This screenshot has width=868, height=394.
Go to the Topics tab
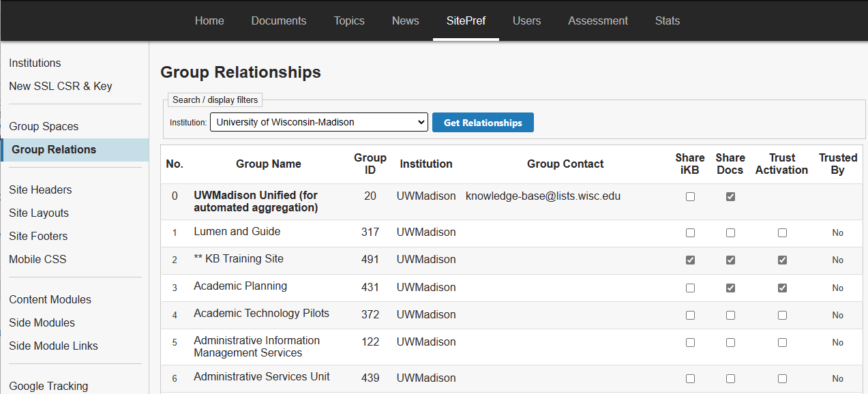(349, 20)
